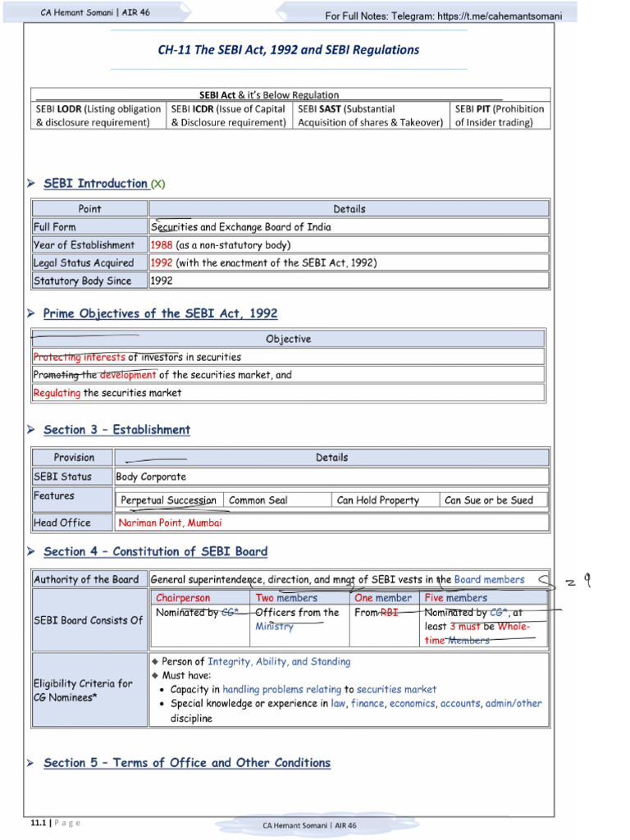Click the arrow bullet beside SEBI Introduction
The height and width of the screenshot is (840, 630).
click(31, 184)
